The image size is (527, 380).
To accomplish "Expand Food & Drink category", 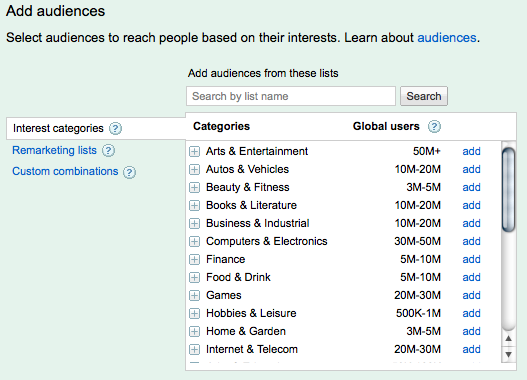I will (194, 277).
